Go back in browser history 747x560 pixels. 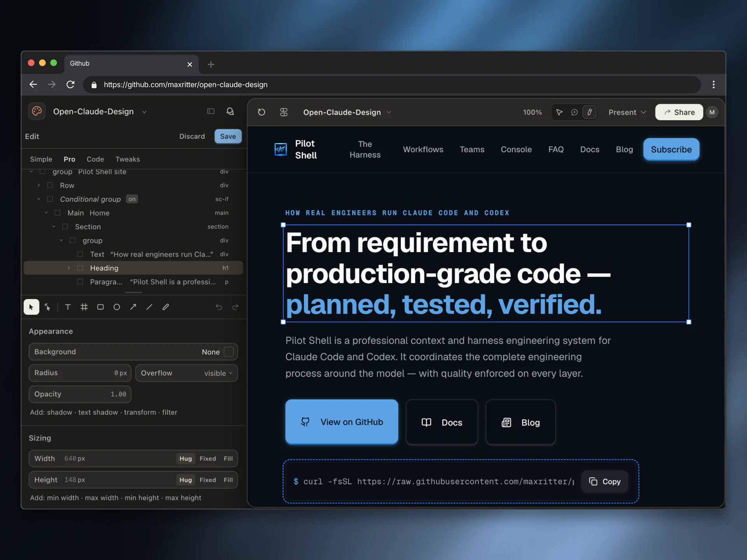(x=33, y=84)
